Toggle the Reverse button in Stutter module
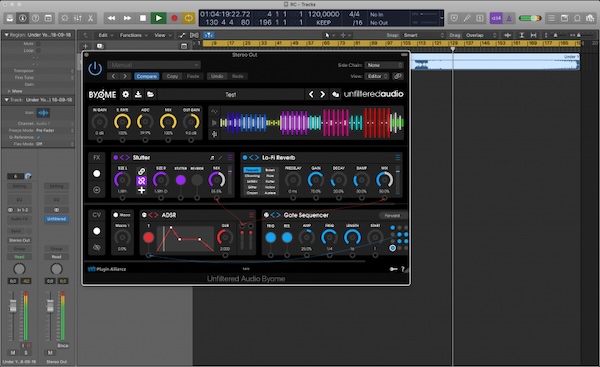Viewport: 600px width, 367px height. coord(197,180)
